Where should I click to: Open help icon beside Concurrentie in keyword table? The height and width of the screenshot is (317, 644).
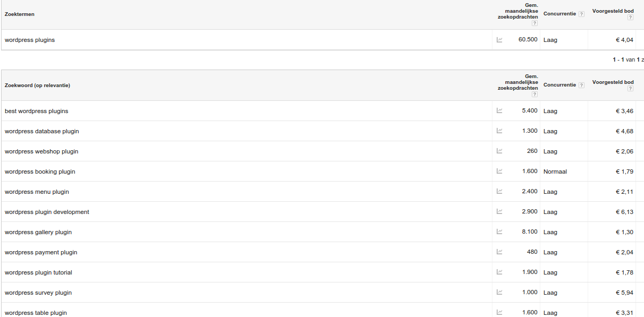pos(581,85)
